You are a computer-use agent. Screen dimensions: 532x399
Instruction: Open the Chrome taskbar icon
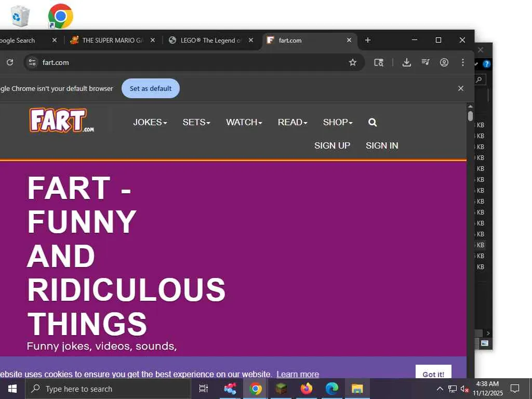pos(256,389)
